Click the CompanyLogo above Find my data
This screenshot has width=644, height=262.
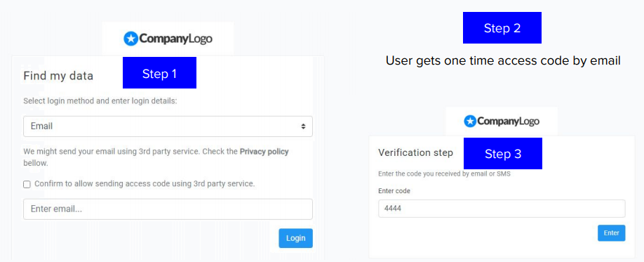pyautogui.click(x=168, y=39)
